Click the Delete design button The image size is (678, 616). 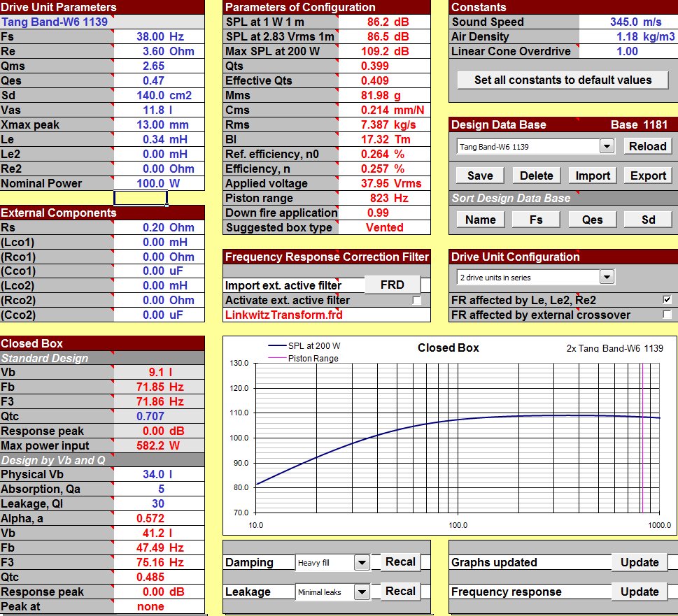536,176
